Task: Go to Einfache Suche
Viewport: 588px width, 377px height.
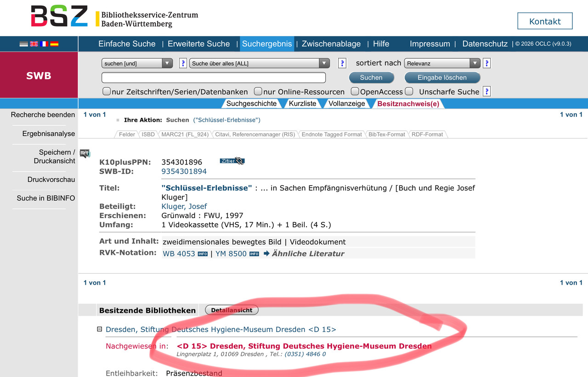Action: (x=127, y=44)
